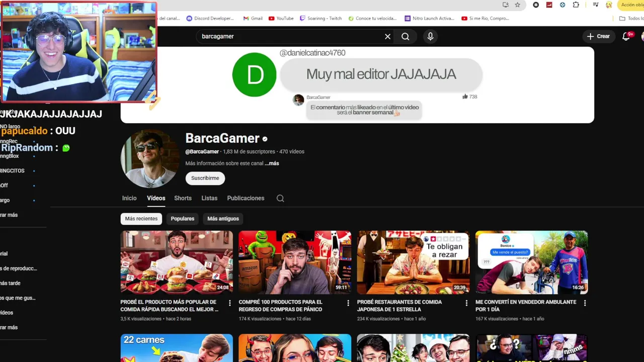Open the Todos los marcadores folder
Viewport: 644px width, 362px height.
tap(631, 18)
